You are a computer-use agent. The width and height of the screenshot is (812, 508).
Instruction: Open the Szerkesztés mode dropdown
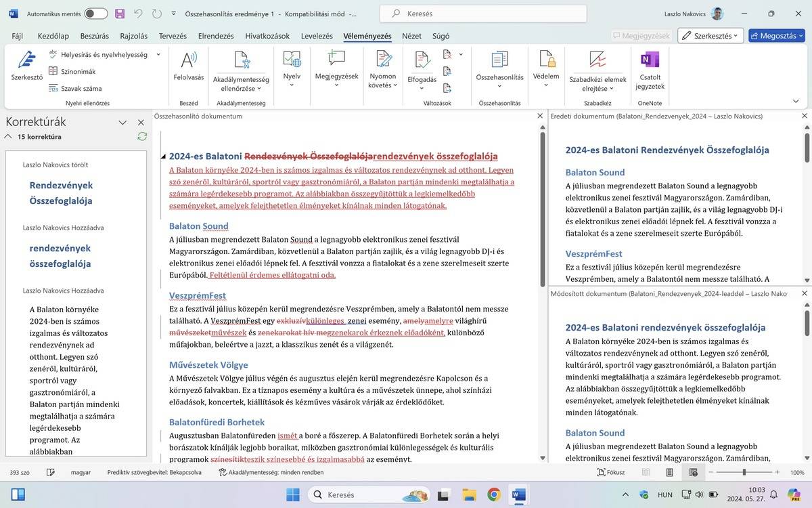710,36
